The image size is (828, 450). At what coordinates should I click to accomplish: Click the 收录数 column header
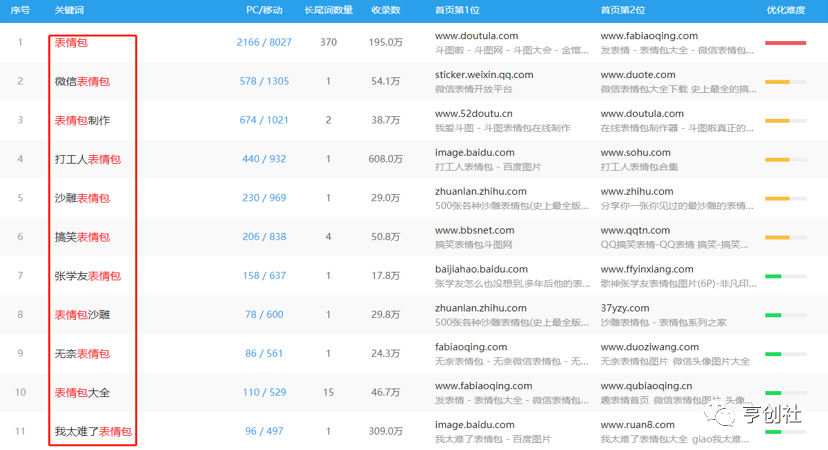385,10
